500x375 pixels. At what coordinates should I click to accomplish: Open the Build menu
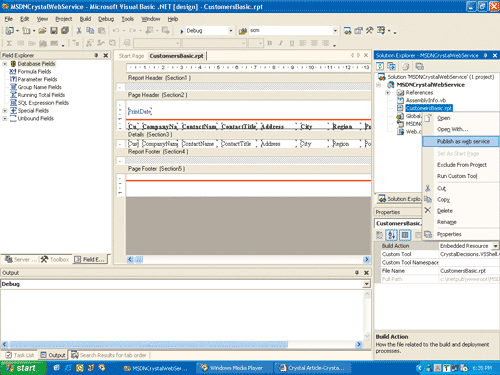pyautogui.click(x=85, y=19)
